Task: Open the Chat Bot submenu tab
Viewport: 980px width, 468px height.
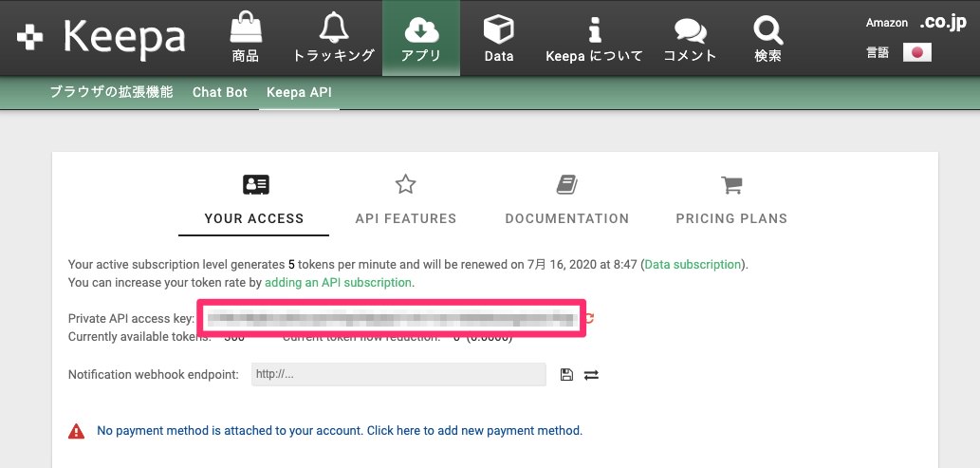Action: coord(220,93)
